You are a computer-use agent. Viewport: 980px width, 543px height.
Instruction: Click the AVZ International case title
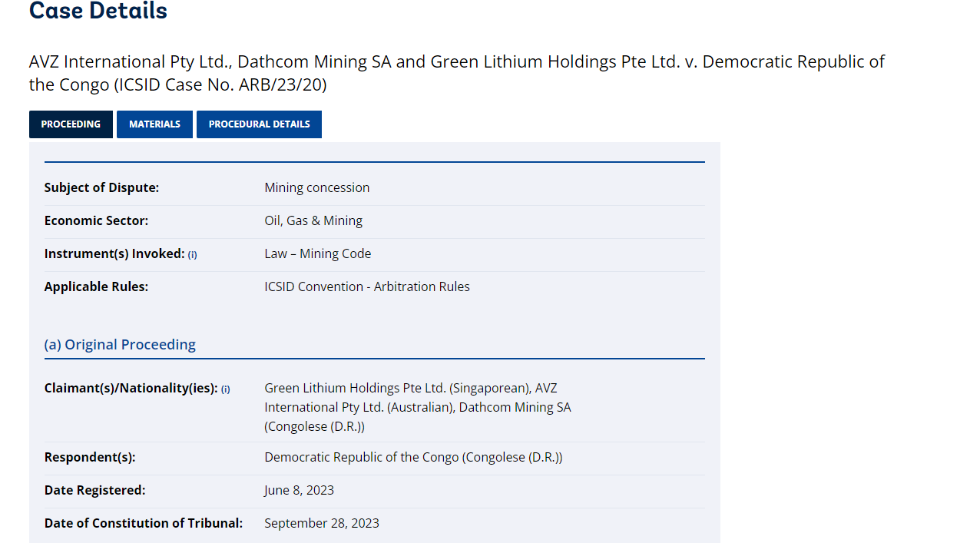coord(457,73)
